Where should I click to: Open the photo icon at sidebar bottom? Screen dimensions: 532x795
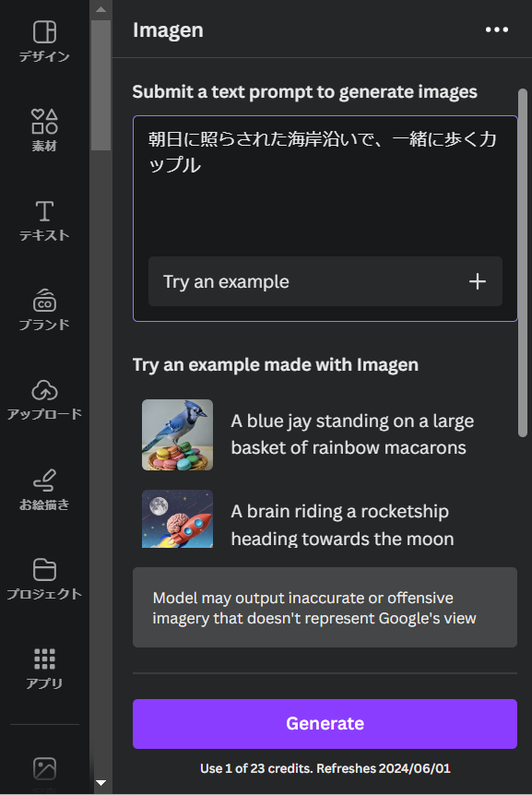point(44,768)
